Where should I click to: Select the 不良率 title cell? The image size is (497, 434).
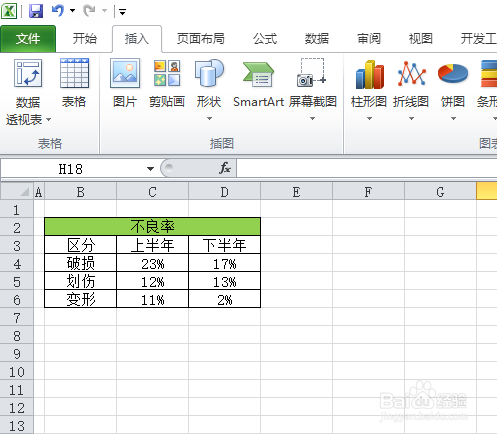point(152,227)
